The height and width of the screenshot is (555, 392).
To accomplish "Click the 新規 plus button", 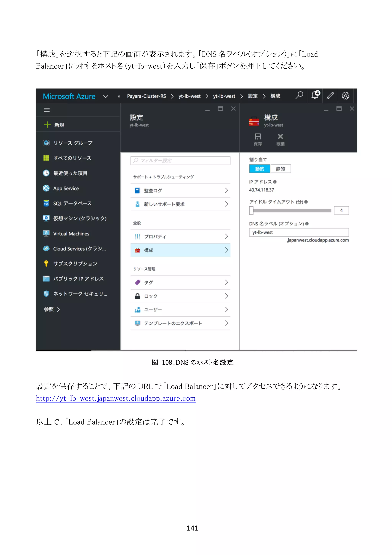I will click(x=54, y=125).
